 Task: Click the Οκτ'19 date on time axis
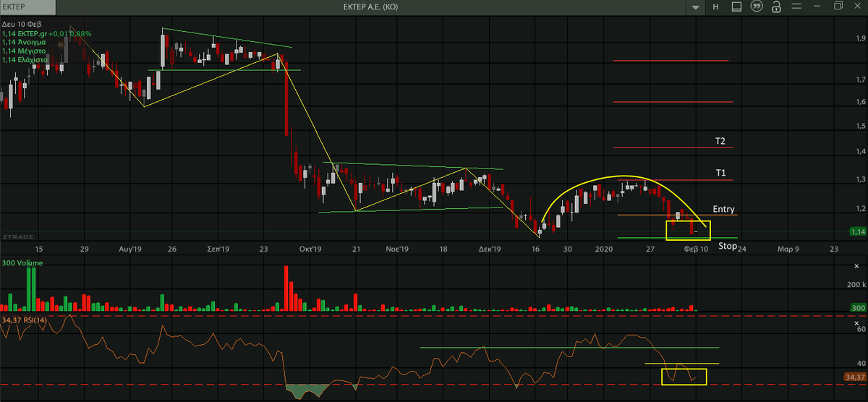[309, 249]
